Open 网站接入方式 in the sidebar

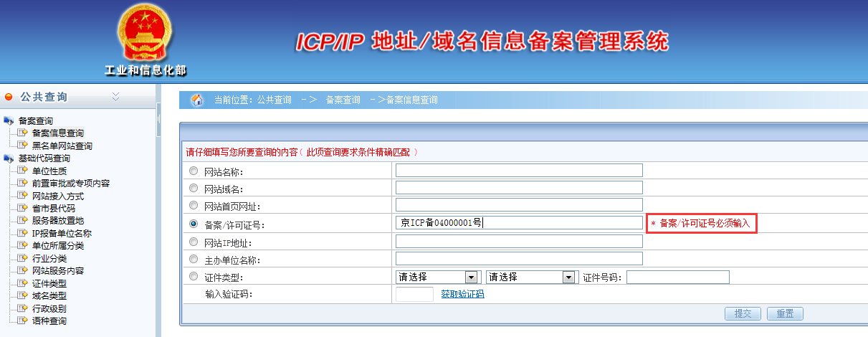(57, 196)
